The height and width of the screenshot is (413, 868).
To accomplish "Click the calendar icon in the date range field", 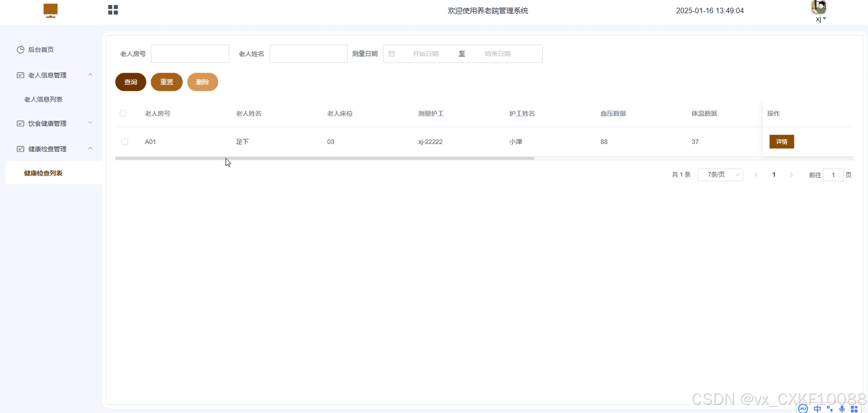I will tap(391, 54).
